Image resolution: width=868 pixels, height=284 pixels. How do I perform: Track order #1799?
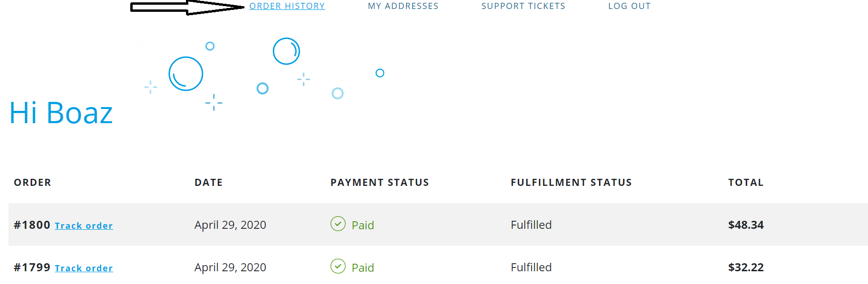[84, 268]
